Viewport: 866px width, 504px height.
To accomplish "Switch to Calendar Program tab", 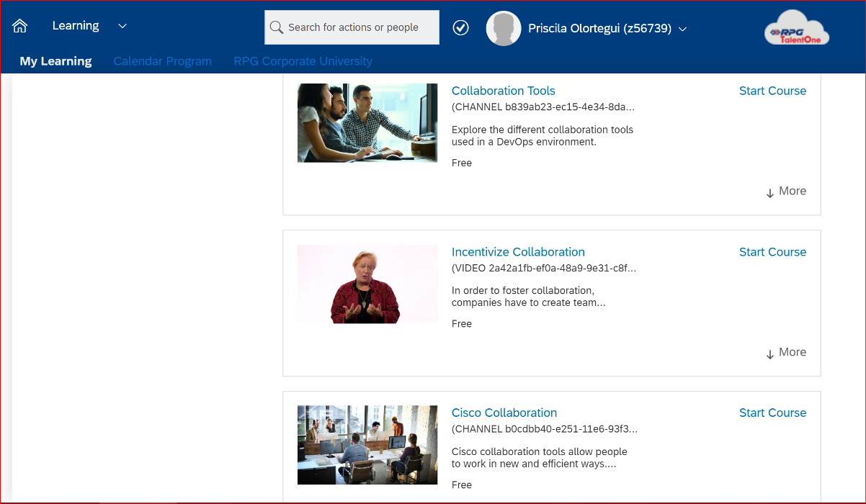I will 162,61.
